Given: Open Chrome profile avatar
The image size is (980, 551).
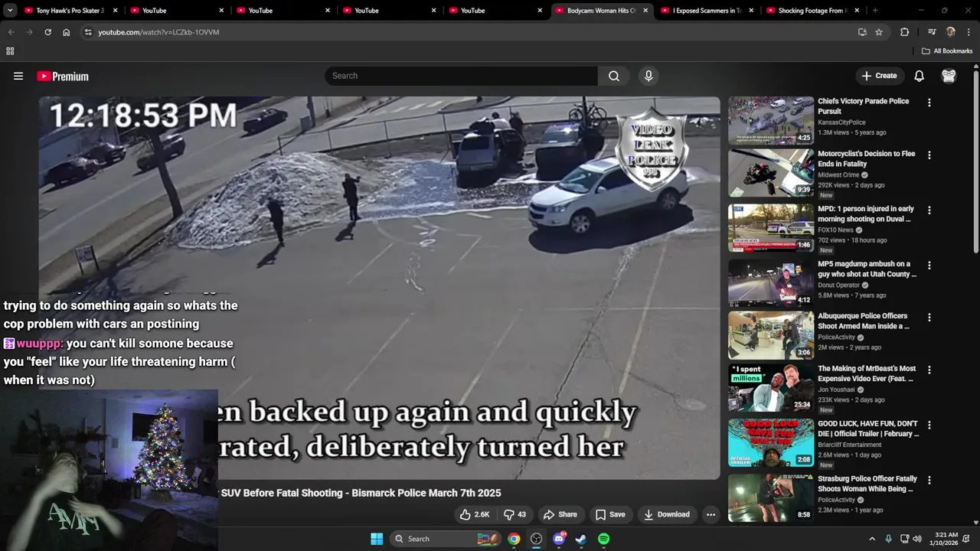Looking at the screenshot, I should (x=950, y=32).
